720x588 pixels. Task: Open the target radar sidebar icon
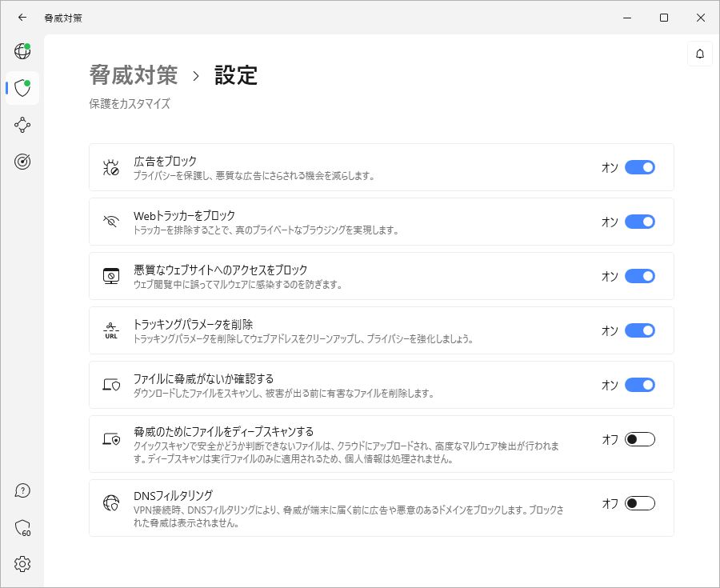point(22,162)
